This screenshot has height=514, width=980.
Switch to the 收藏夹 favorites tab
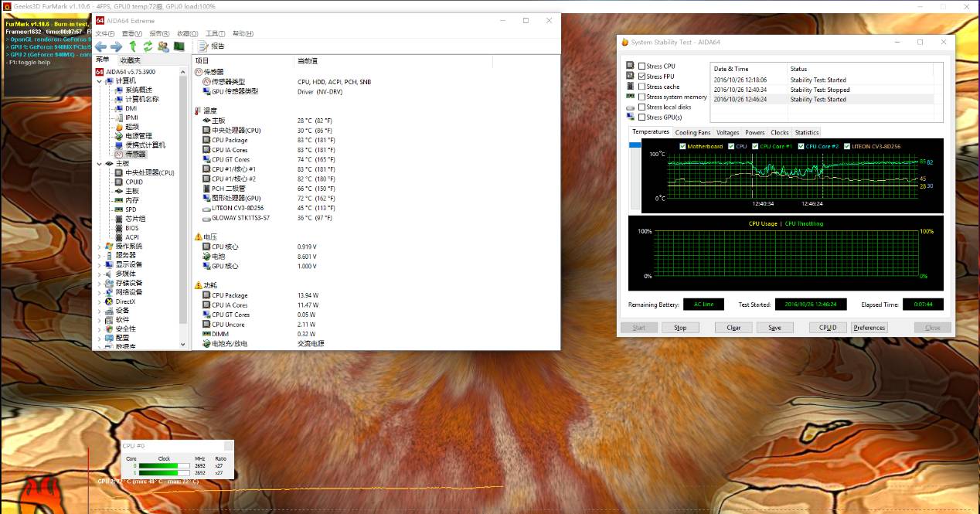tap(131, 60)
